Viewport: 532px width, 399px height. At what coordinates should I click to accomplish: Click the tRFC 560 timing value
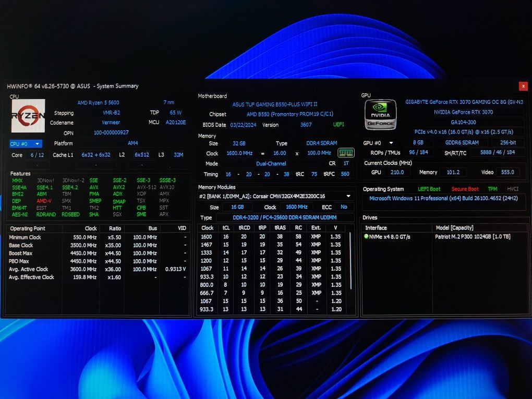click(x=345, y=174)
